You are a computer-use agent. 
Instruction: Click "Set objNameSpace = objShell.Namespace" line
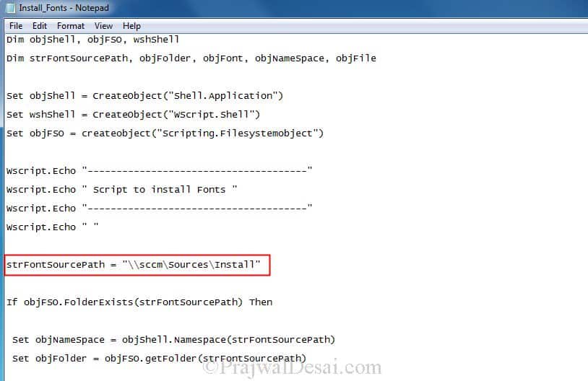coord(173,340)
